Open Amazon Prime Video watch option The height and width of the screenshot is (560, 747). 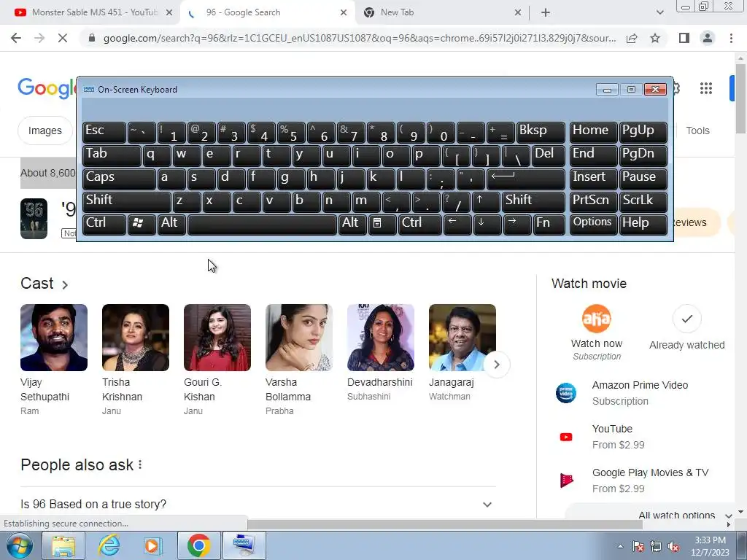tap(640, 393)
